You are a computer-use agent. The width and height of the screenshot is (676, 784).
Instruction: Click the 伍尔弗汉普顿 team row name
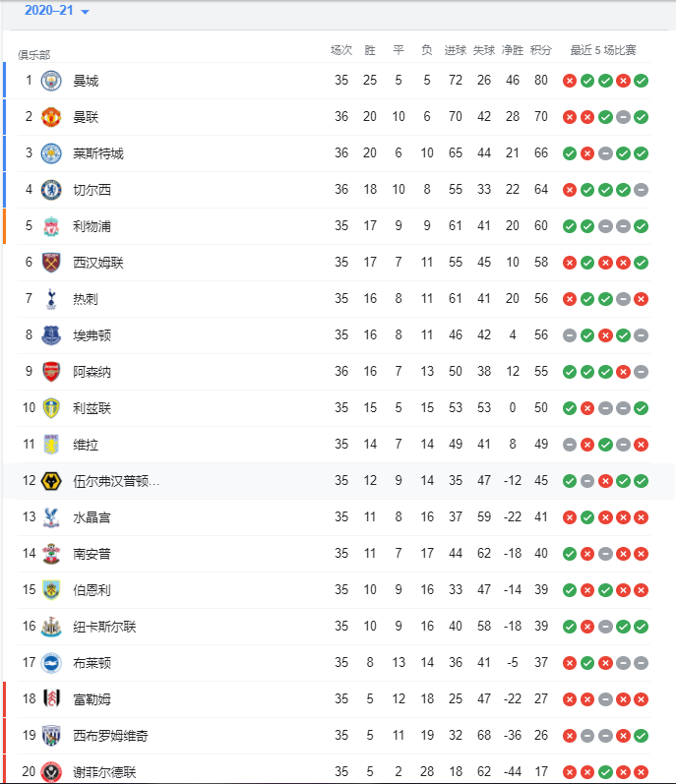(116, 481)
